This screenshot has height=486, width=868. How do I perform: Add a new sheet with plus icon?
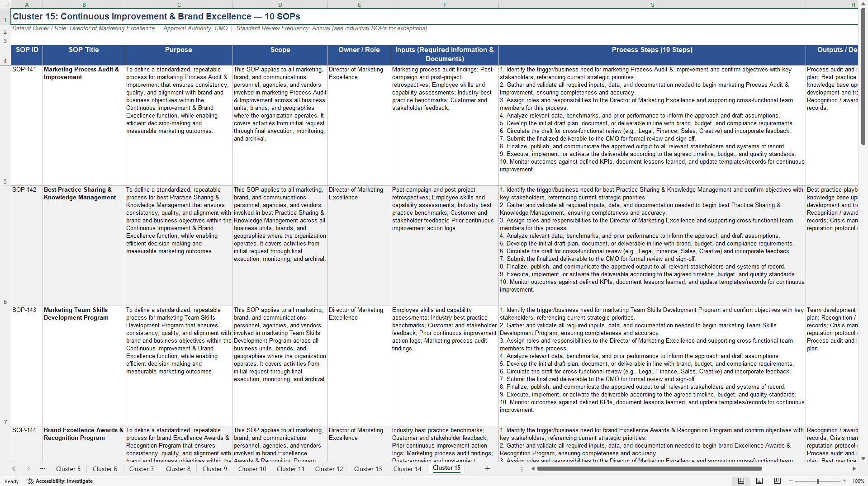point(488,469)
